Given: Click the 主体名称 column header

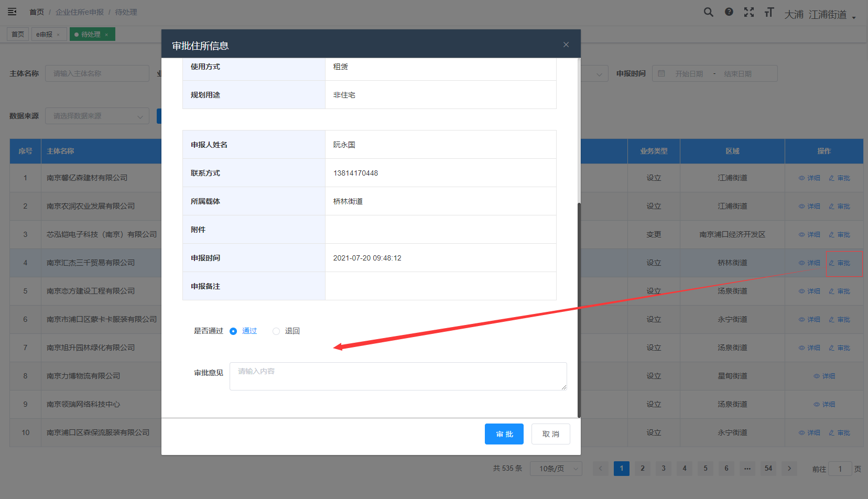Looking at the screenshot, I should 60,151.
